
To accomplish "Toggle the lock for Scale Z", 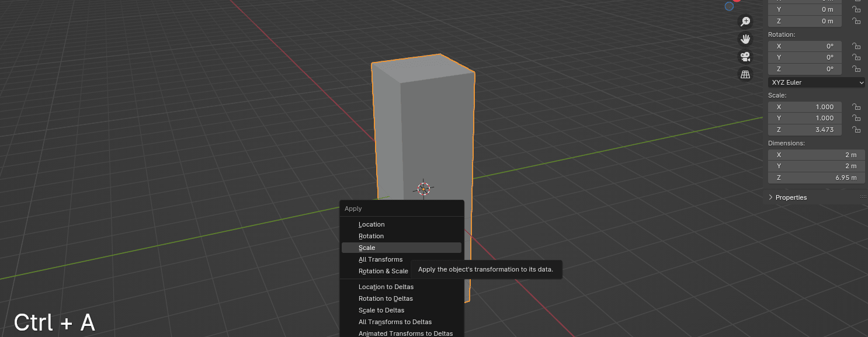I will 856,130.
